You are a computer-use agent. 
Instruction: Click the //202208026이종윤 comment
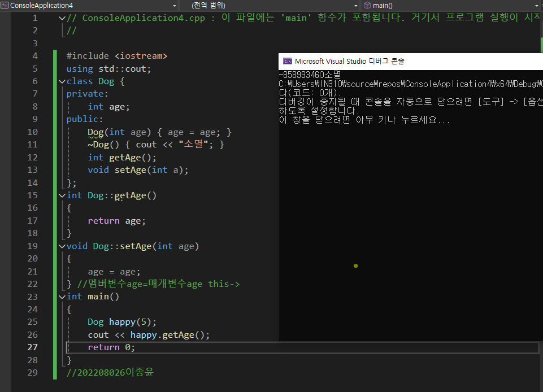[x=110, y=373]
